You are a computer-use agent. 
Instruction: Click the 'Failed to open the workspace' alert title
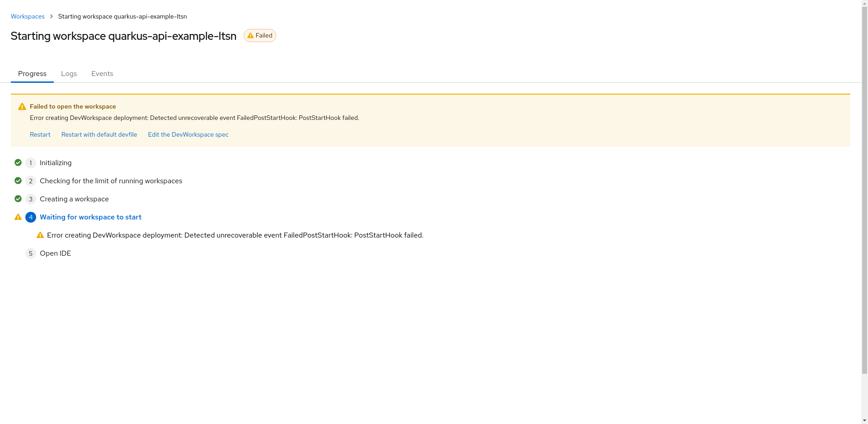click(73, 106)
